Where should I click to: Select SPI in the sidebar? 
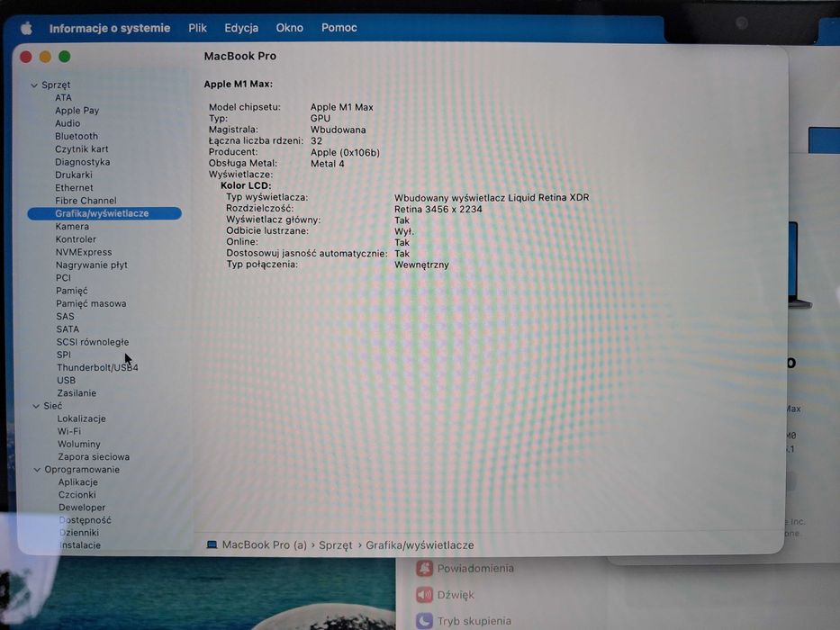(64, 355)
